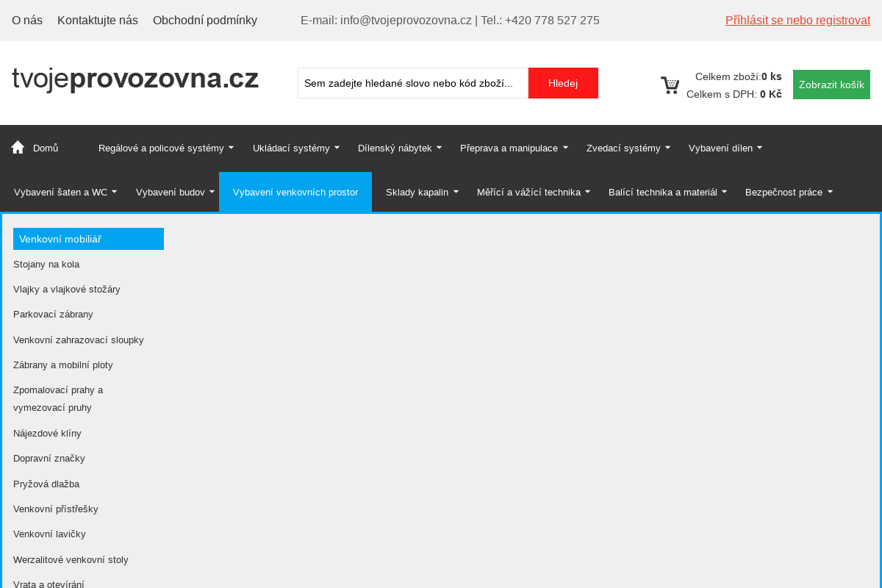Click the home icon in navigation bar

16,146
